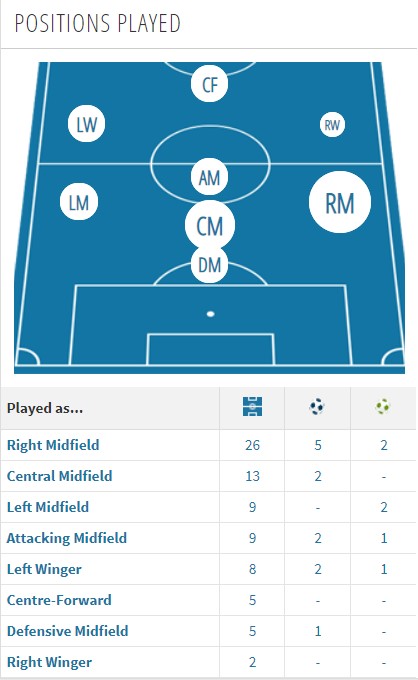Select the small RW position marker
Viewport: 418px width, 680px height.
point(332,125)
